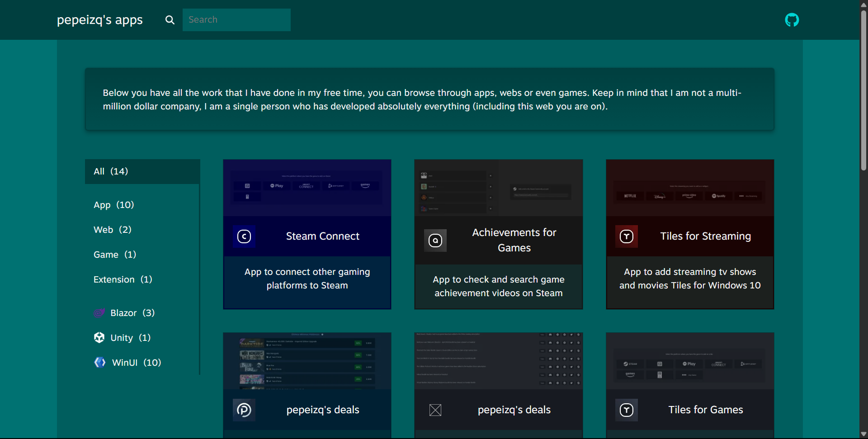
Task: Click the pepeizq's deals P logo icon
Action: (x=244, y=410)
